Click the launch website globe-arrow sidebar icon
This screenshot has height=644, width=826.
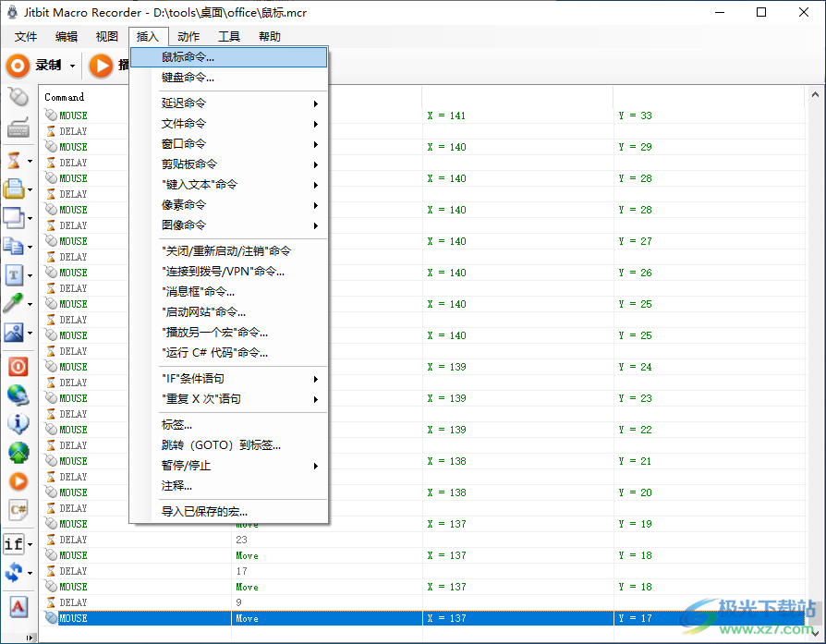tap(18, 452)
